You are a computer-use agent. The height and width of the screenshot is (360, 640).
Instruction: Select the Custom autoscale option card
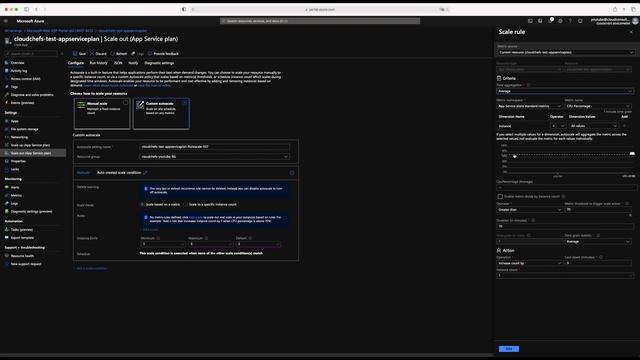click(x=161, y=113)
